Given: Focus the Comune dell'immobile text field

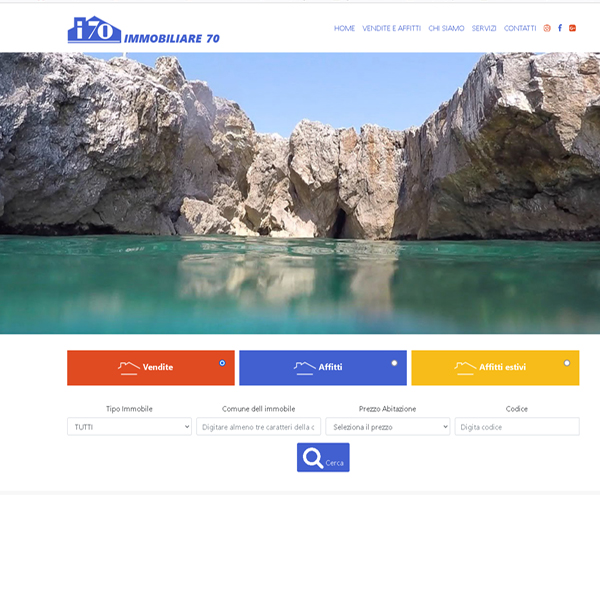Looking at the screenshot, I should 258,427.
